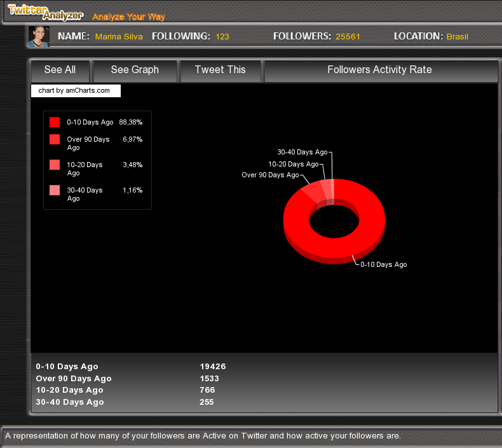
Task: Click the 6,97% legend value
Action: coord(133,139)
